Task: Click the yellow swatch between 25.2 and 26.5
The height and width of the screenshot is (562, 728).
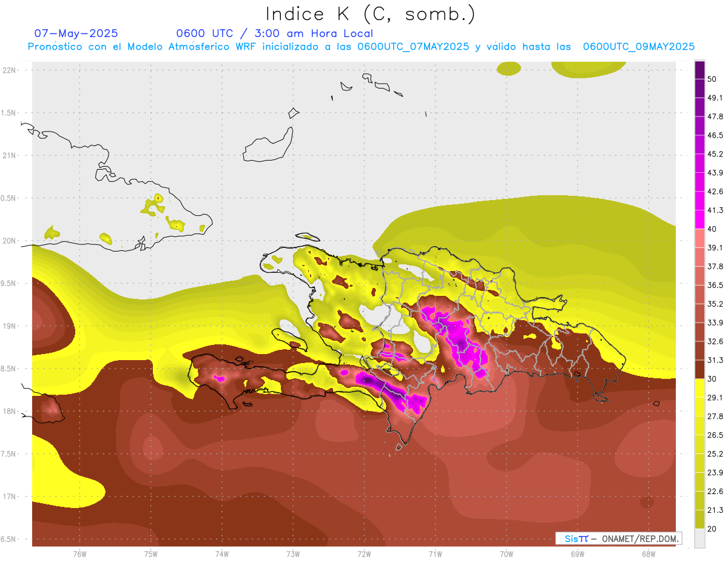Action: (x=700, y=444)
